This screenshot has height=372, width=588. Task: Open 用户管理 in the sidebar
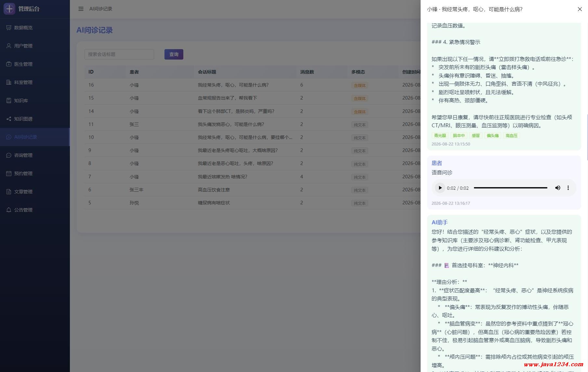coord(35,46)
